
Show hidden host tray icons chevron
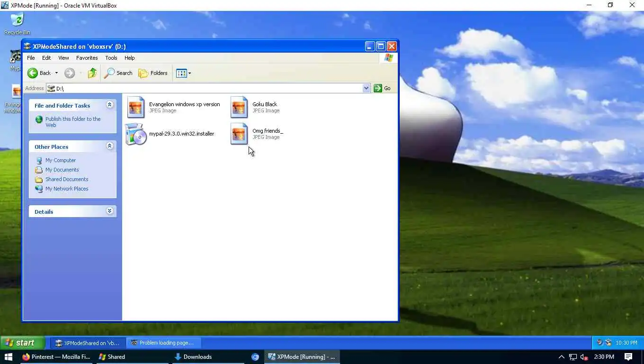562,357
